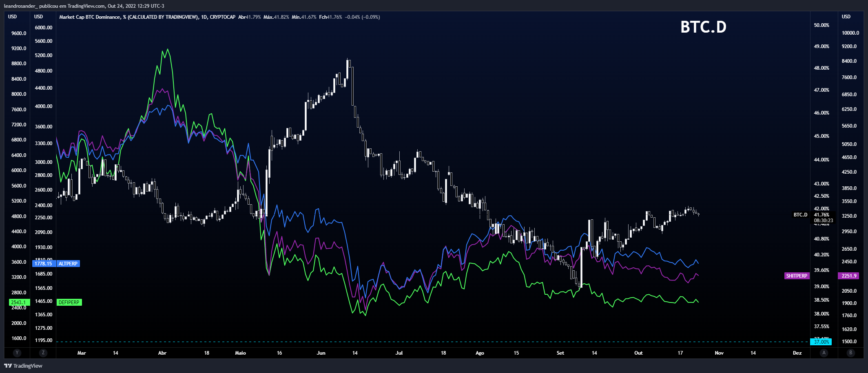Click the rightmost USD axis header

[x=846, y=17]
